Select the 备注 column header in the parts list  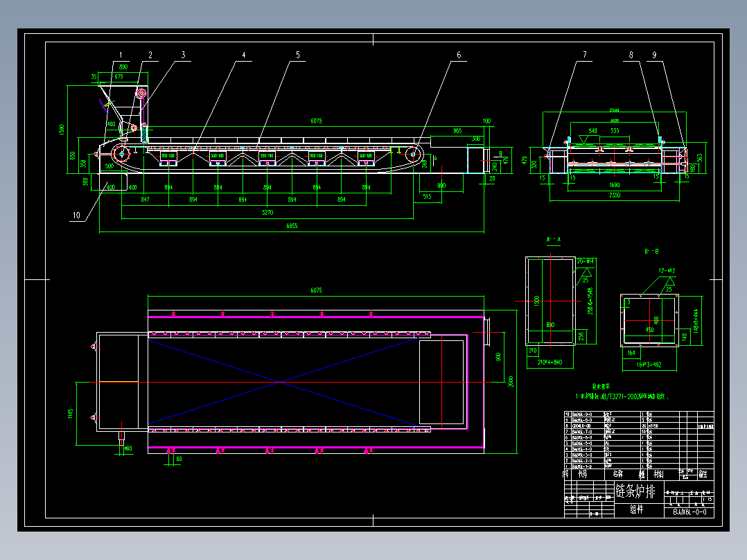click(x=703, y=474)
